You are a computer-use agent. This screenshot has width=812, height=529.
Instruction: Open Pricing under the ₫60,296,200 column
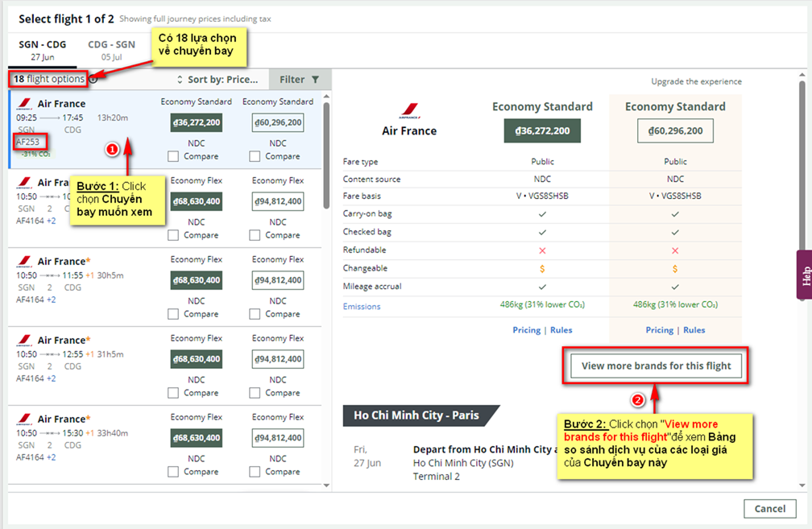pyautogui.click(x=659, y=330)
